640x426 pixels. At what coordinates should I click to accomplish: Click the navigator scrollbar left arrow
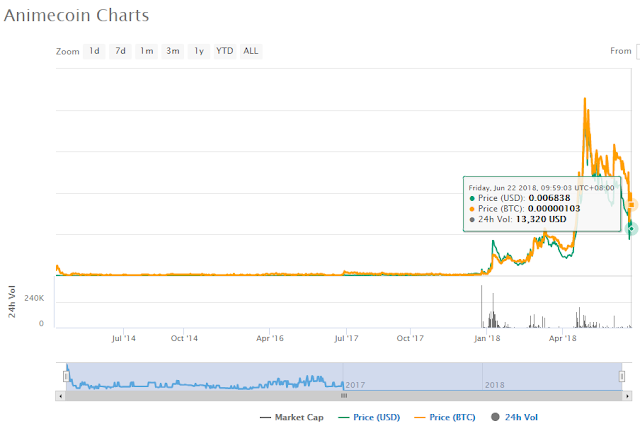point(60,396)
